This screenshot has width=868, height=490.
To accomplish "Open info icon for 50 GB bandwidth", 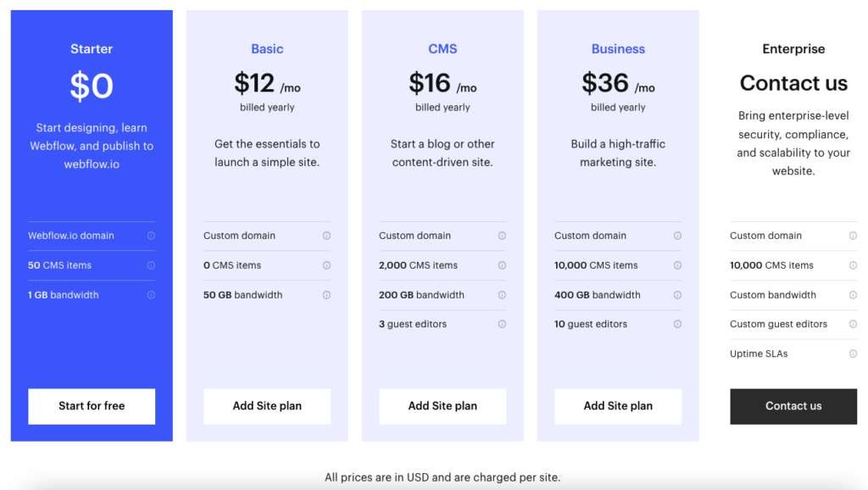I will click(x=326, y=295).
